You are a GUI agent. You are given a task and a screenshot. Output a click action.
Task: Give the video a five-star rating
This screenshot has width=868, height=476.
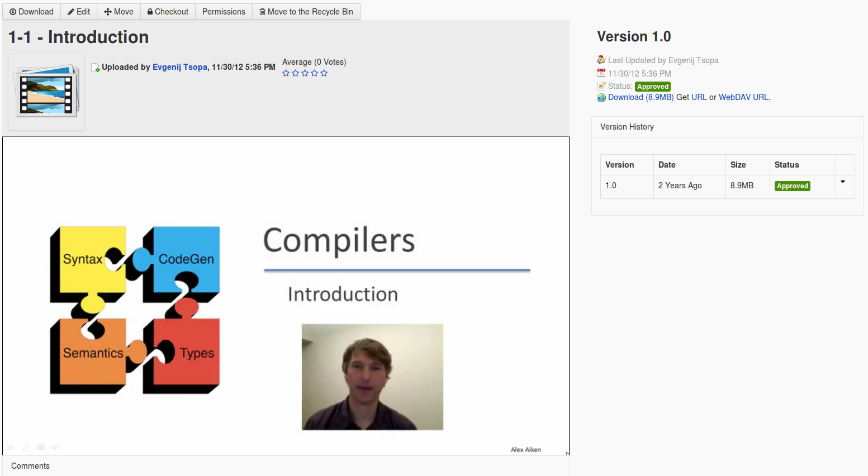point(324,73)
